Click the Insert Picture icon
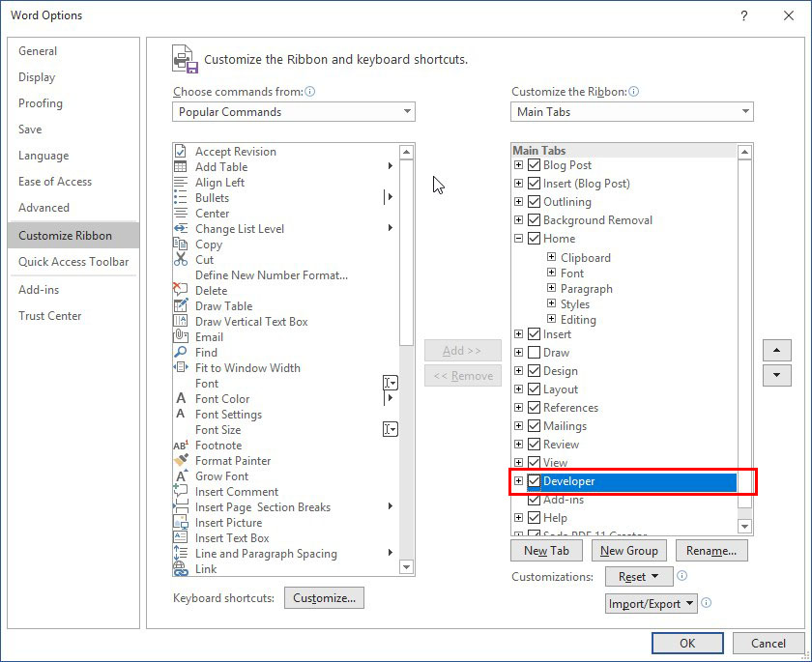Screen dimensions: 812x662 coord(180,522)
